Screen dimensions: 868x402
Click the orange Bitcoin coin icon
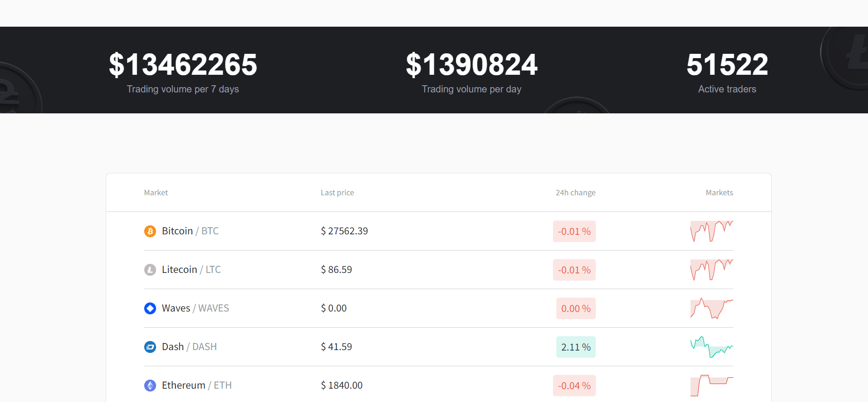tap(150, 231)
